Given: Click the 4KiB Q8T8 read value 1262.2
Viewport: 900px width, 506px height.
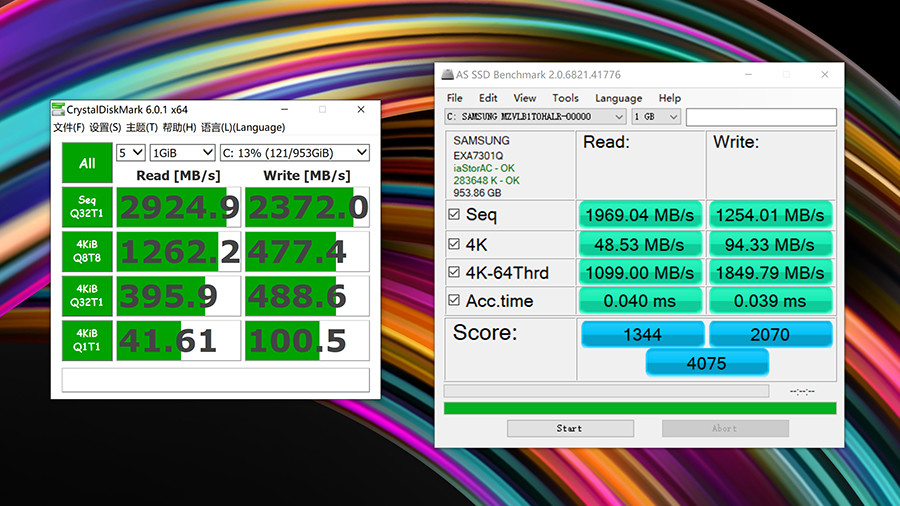Looking at the screenshot, I should point(179,252).
